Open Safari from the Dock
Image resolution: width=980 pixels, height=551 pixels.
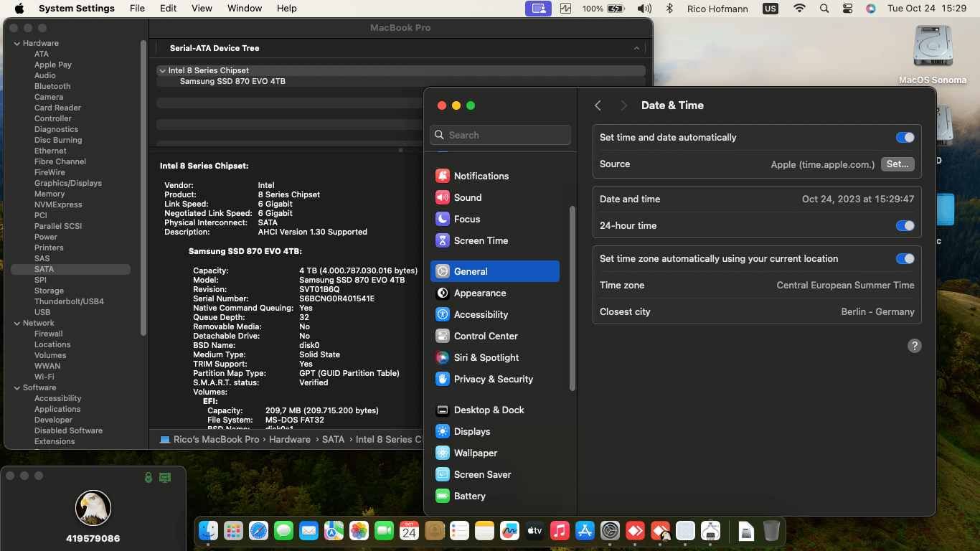tap(258, 531)
